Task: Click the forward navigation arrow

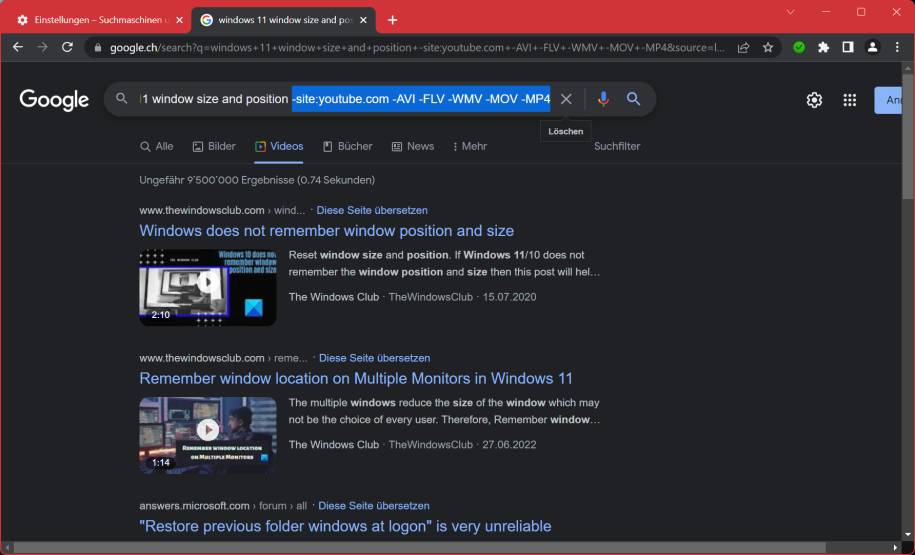Action: (x=43, y=47)
